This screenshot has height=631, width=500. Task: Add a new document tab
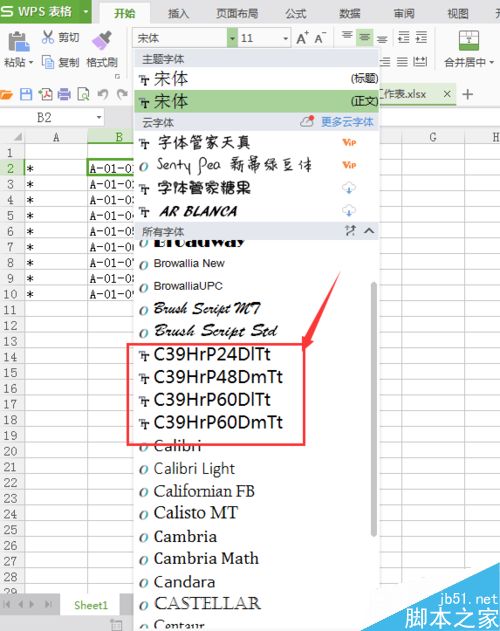[x=467, y=95]
